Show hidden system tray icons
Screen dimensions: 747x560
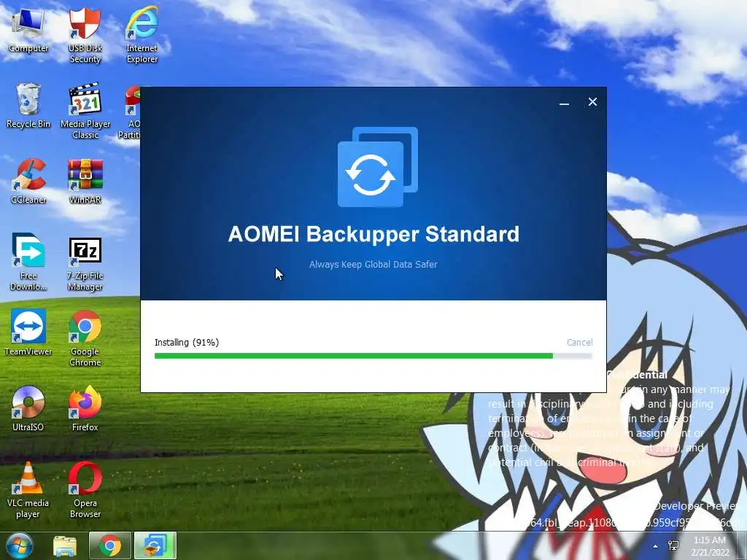[x=656, y=546]
